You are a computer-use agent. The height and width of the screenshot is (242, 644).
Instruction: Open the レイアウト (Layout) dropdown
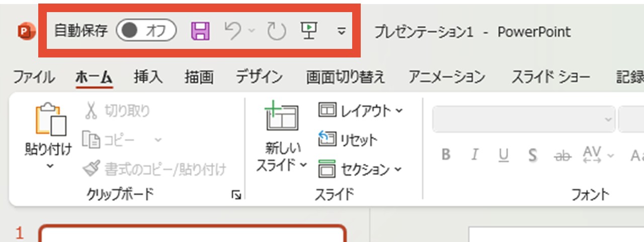coord(361,110)
